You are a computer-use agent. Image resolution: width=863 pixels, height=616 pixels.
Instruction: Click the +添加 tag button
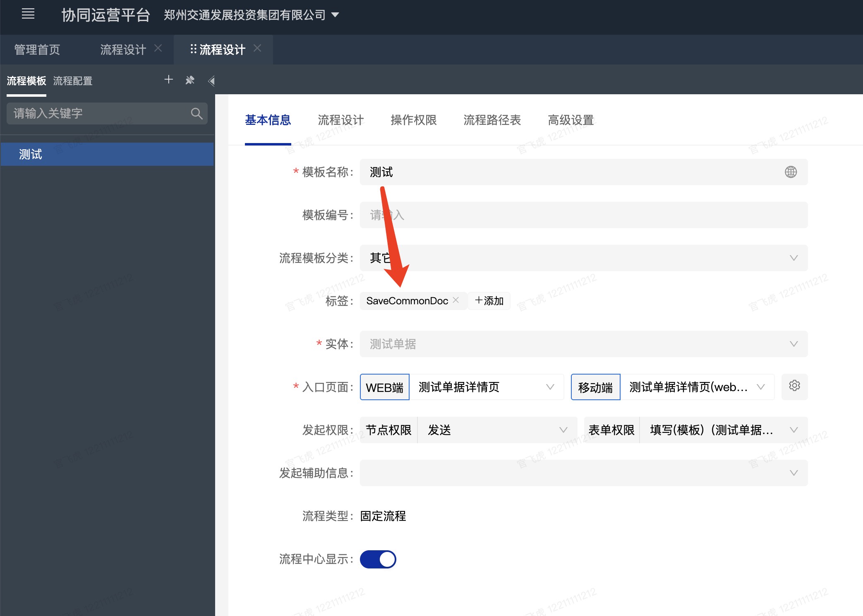(x=489, y=301)
